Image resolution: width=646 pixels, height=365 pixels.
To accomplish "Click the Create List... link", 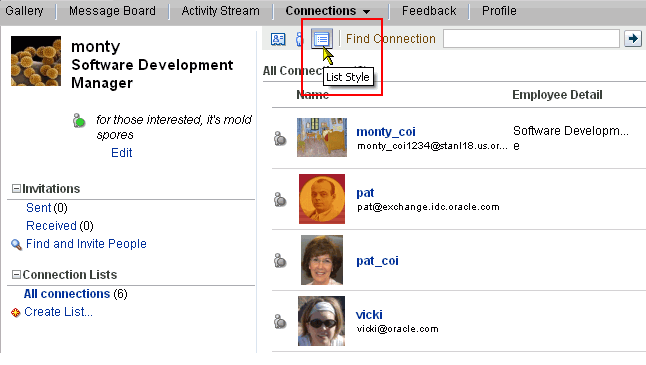I will 59,312.
